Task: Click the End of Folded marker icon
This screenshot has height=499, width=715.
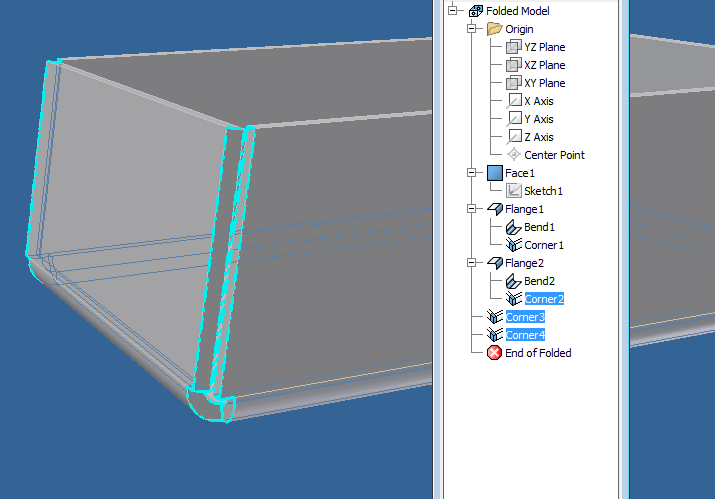Action: (x=494, y=353)
